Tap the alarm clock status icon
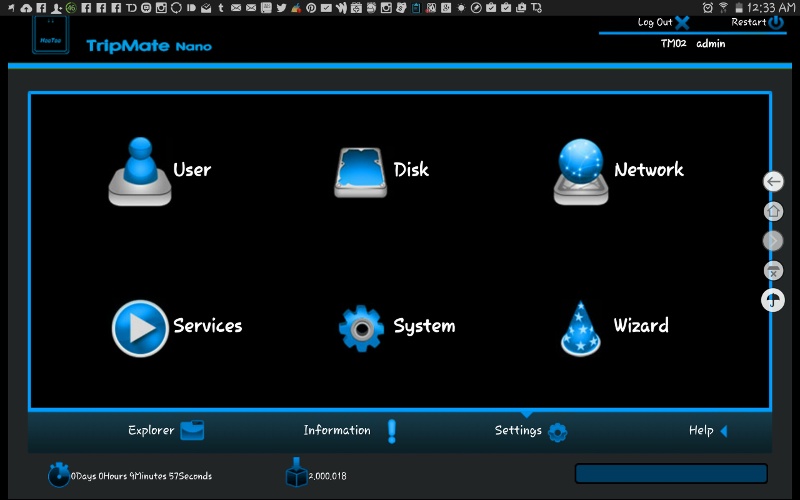The width and height of the screenshot is (800, 500). [708, 8]
